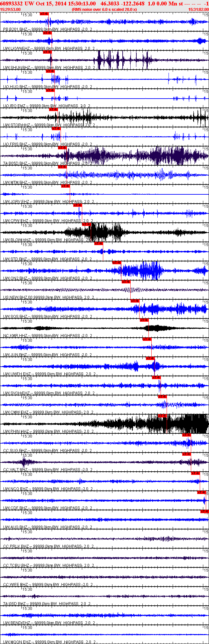Screen dimensions: 209x644
Task: Click the UW AUG EHZ station label
Action: coord(15,527)
